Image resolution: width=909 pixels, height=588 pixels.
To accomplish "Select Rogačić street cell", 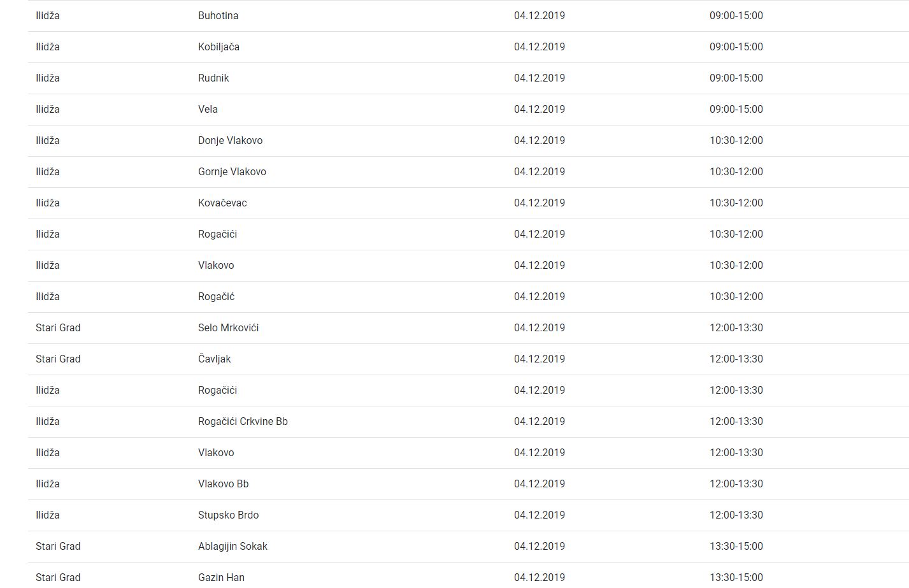I will [x=216, y=296].
